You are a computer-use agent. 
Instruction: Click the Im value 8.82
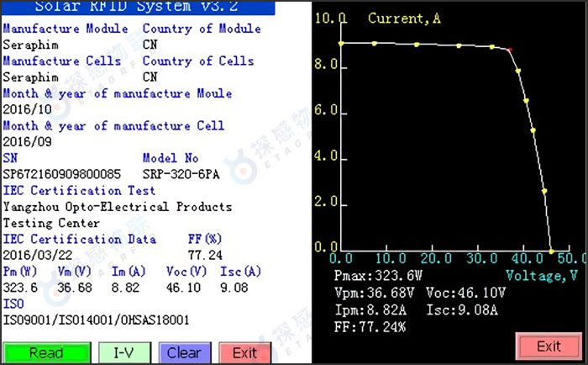point(125,288)
